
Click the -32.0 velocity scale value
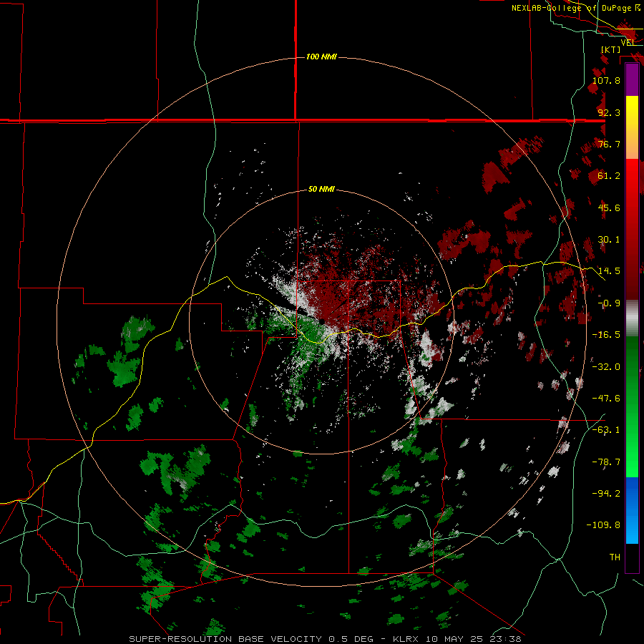pos(606,367)
